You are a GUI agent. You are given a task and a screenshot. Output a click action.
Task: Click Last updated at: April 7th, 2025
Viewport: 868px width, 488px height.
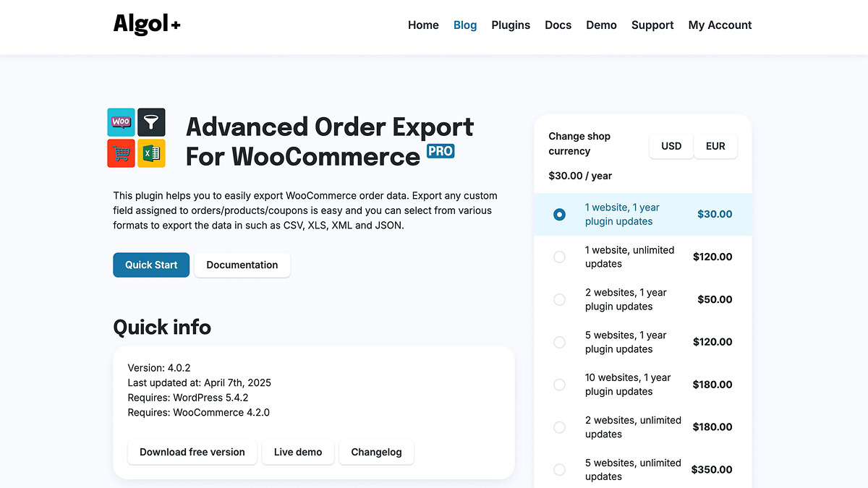coord(199,382)
